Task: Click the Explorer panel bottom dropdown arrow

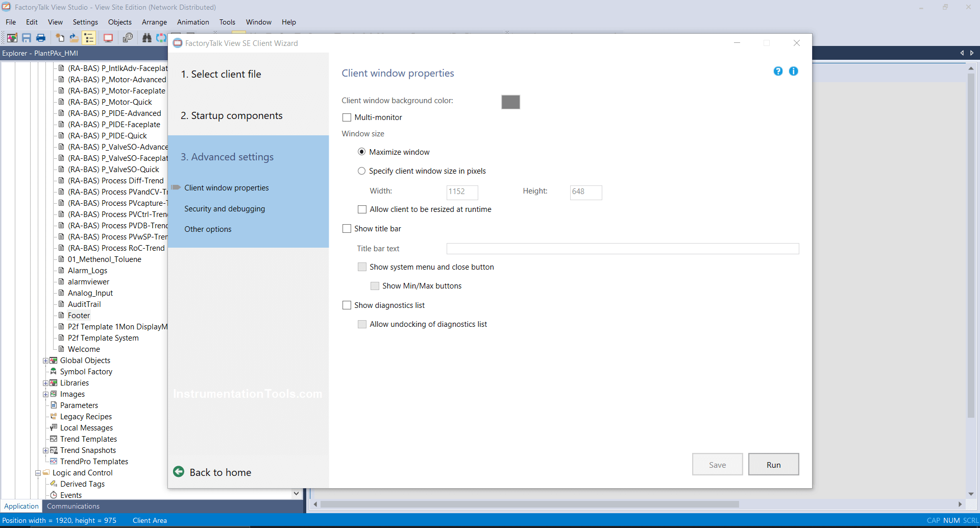Action: point(296,494)
